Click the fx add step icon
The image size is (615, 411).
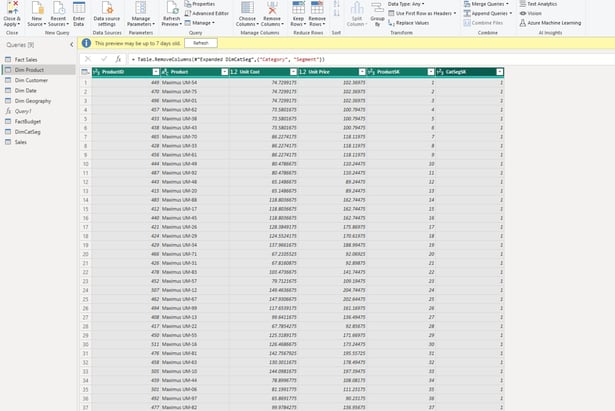(118, 59)
